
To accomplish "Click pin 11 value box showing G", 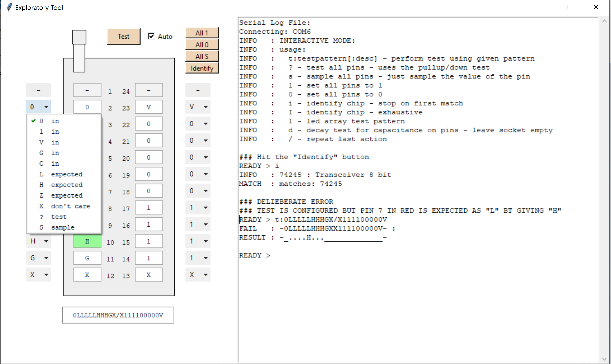I will [87, 258].
